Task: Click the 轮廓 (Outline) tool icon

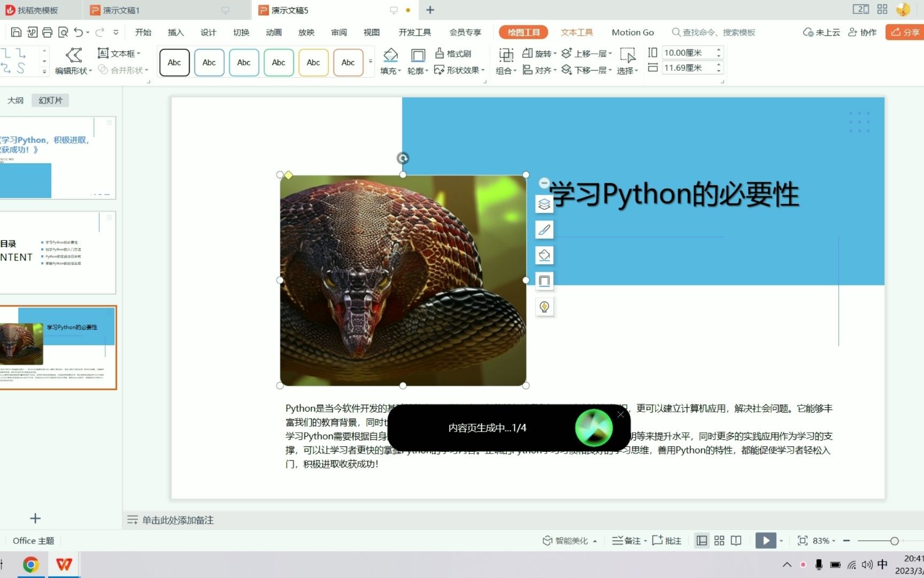Action: pyautogui.click(x=417, y=62)
